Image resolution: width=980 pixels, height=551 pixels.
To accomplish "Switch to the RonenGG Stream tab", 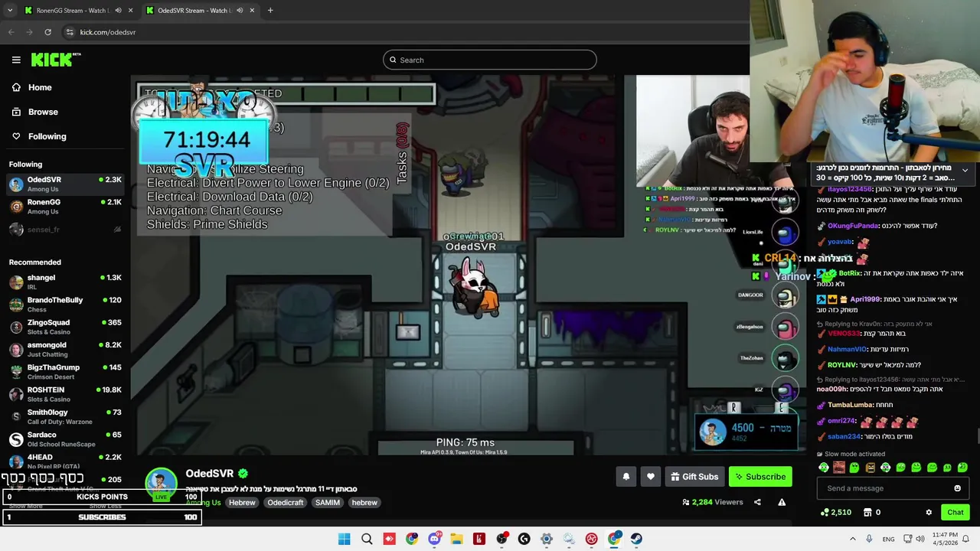I will pyautogui.click(x=73, y=11).
